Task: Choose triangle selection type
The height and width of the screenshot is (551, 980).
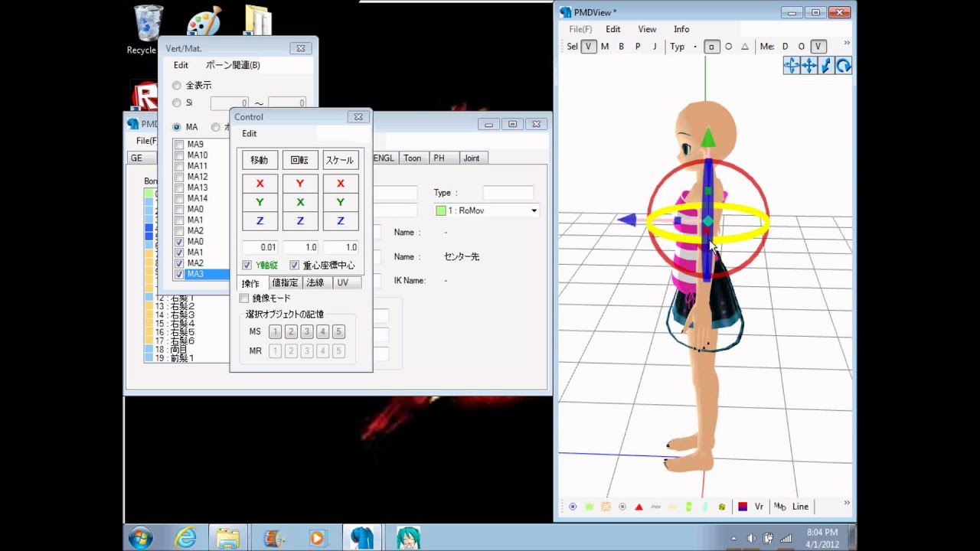Action: [x=745, y=47]
